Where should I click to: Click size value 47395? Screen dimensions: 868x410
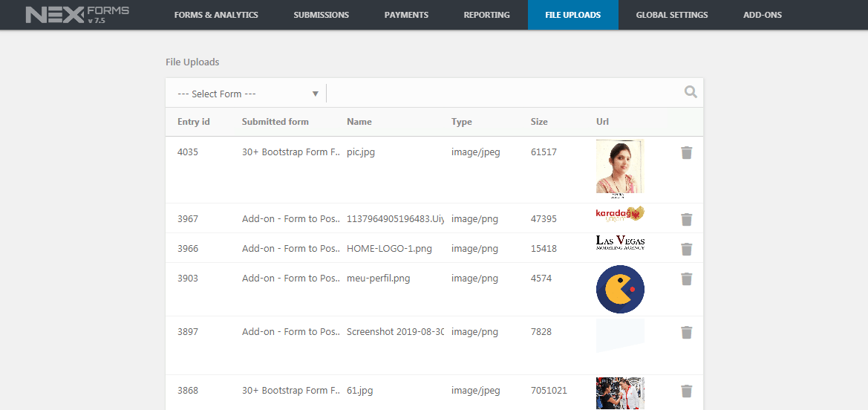tap(544, 219)
